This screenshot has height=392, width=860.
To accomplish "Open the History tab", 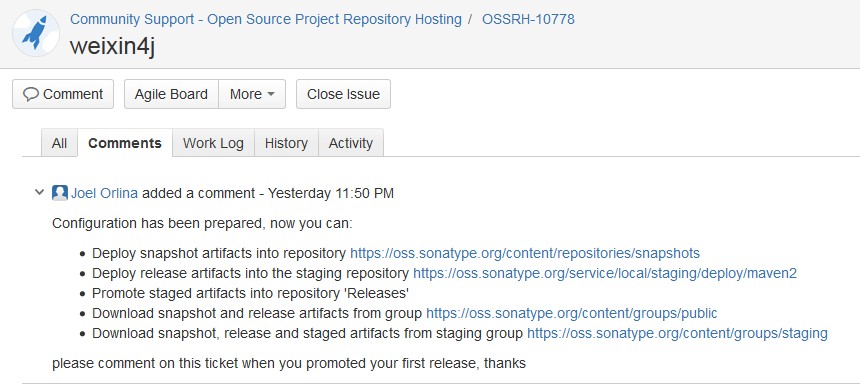I will (286, 143).
